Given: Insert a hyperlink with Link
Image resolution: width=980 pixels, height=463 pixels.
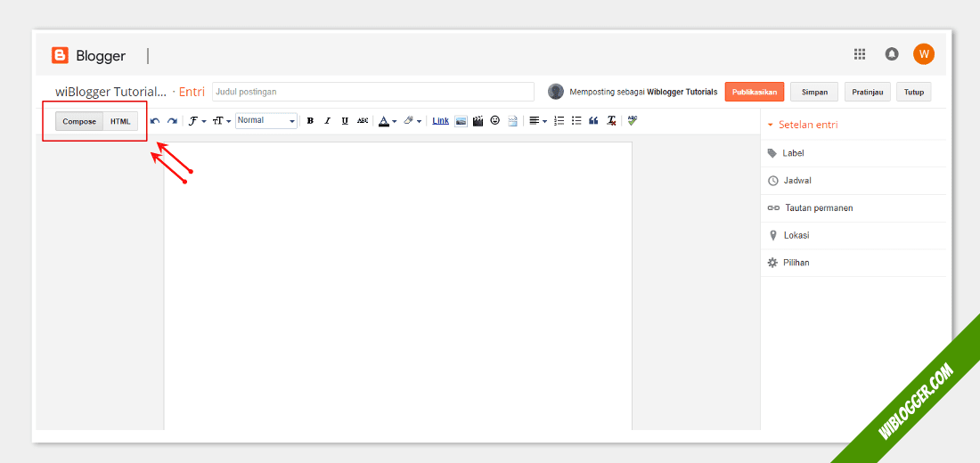Looking at the screenshot, I should coord(441,120).
